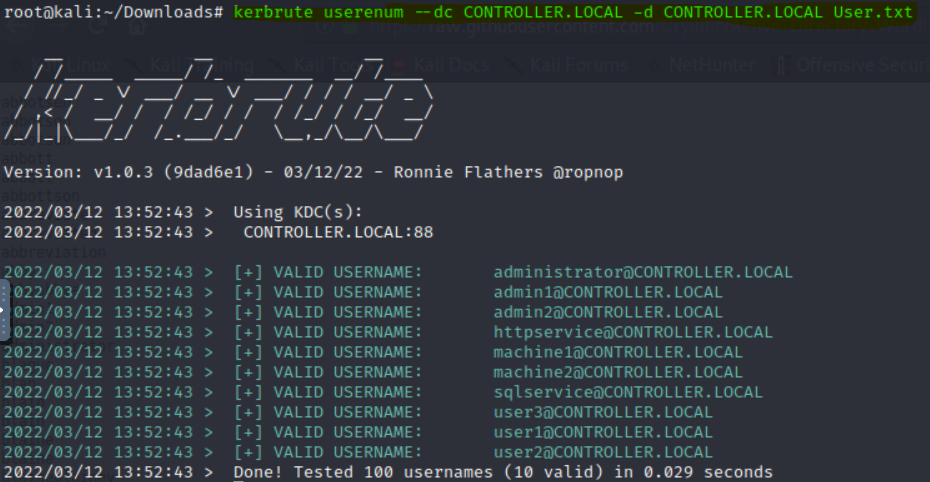The width and height of the screenshot is (930, 482).
Task: Click administrator@CONTROLLER.LOCAL username
Action: [x=643, y=272]
